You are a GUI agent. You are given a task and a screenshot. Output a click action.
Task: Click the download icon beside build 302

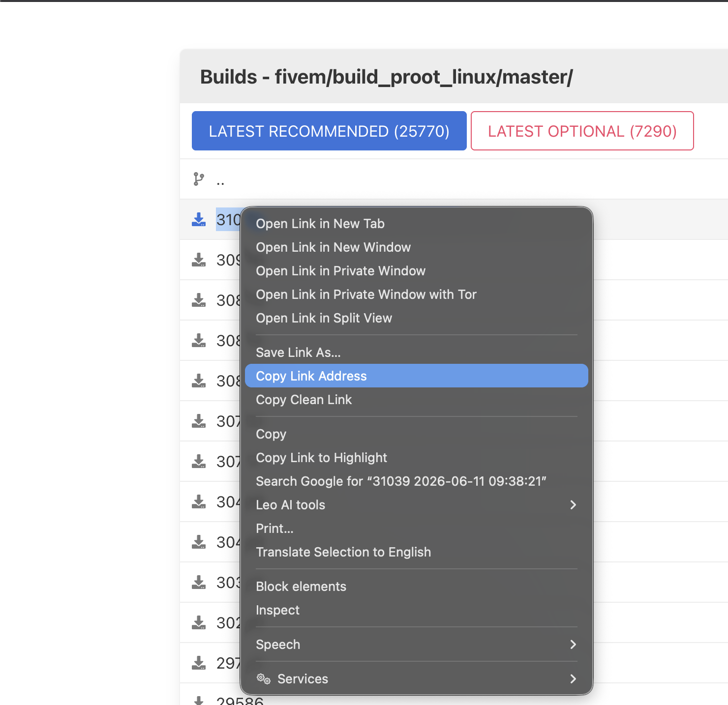(x=199, y=622)
